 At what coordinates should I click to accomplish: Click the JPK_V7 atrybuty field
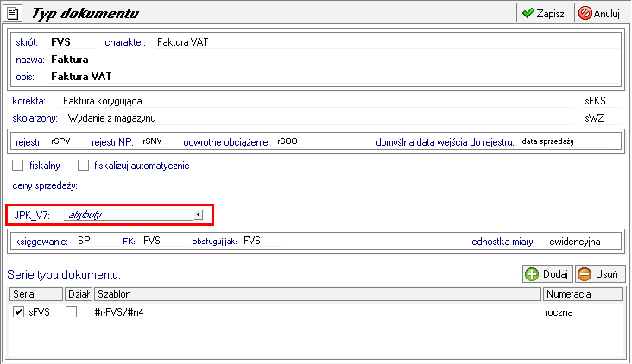pos(125,214)
